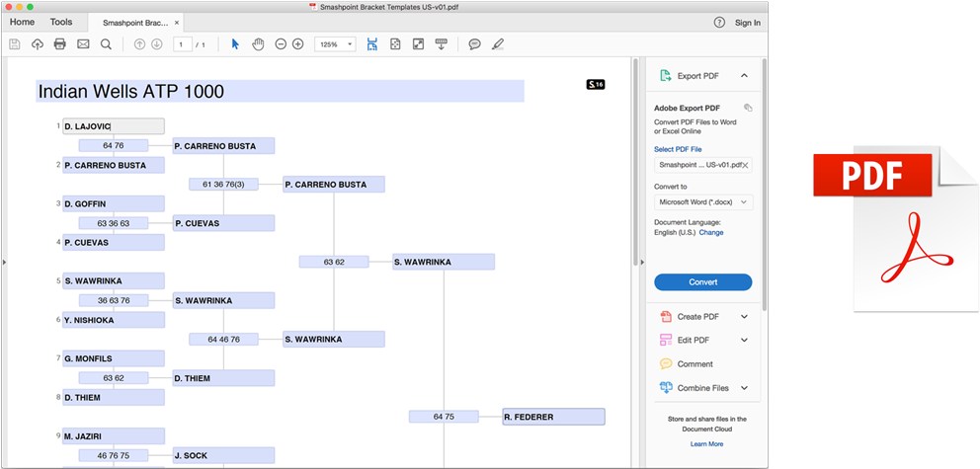Open the search magnifier tool
Viewport: 980px width, 469px height.
click(106, 44)
